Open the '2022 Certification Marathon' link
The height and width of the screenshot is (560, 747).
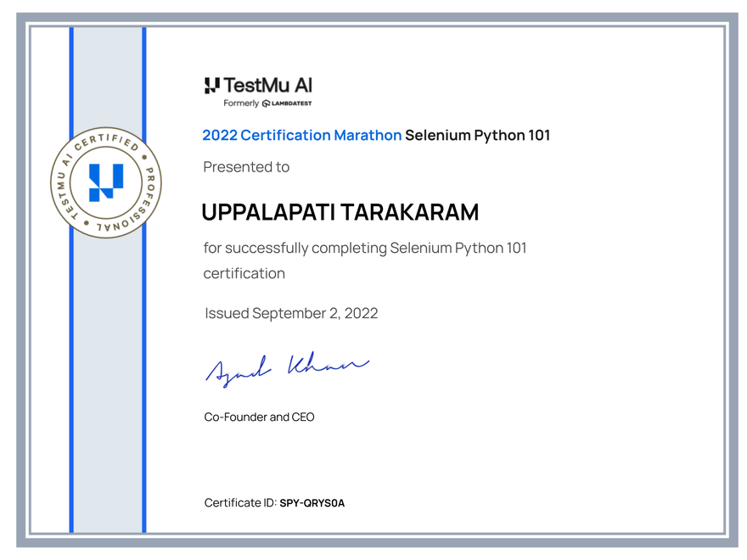click(x=301, y=135)
